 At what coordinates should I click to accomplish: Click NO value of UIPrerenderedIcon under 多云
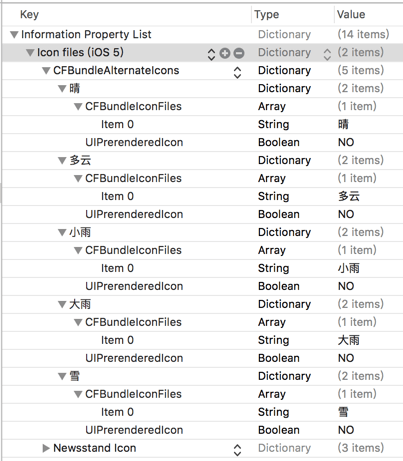346,214
